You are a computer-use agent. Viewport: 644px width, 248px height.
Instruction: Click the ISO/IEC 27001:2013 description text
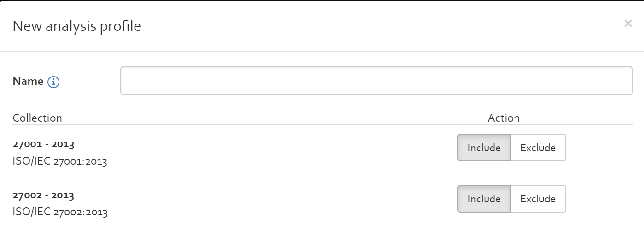pyautogui.click(x=60, y=162)
